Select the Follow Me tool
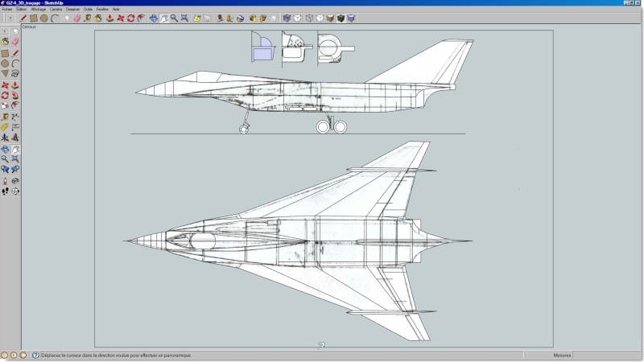Screen dimensions: 644x362 (15, 95)
